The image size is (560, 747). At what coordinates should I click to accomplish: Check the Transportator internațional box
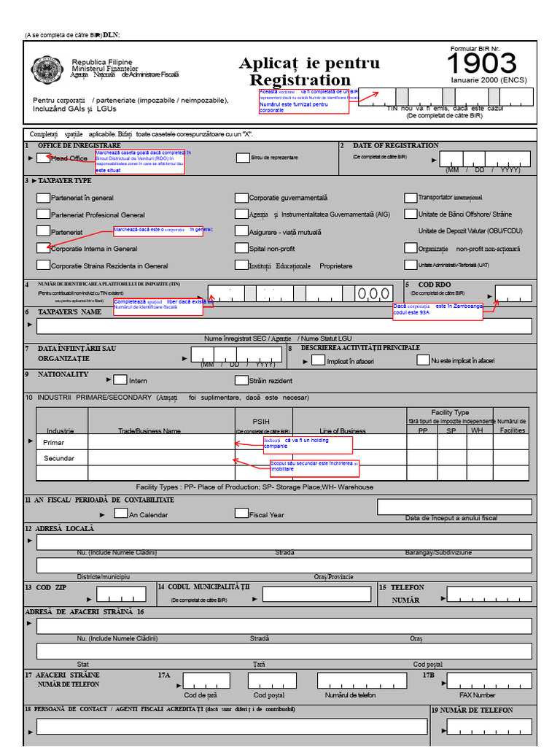pos(411,198)
